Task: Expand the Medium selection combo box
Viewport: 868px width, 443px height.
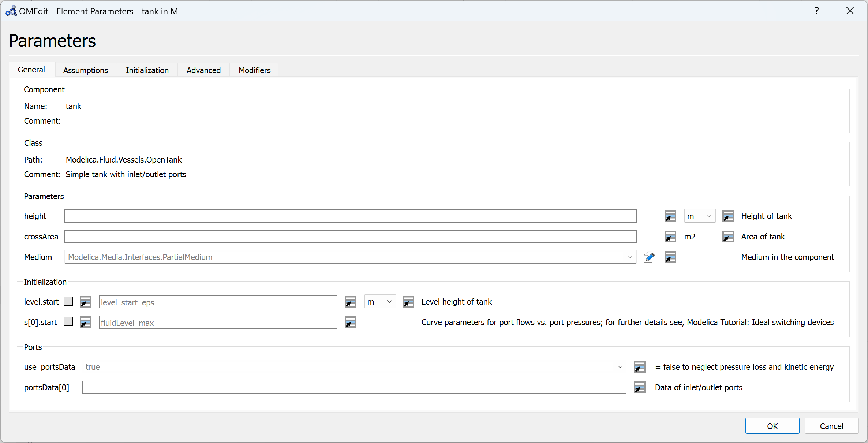Action: (x=630, y=257)
